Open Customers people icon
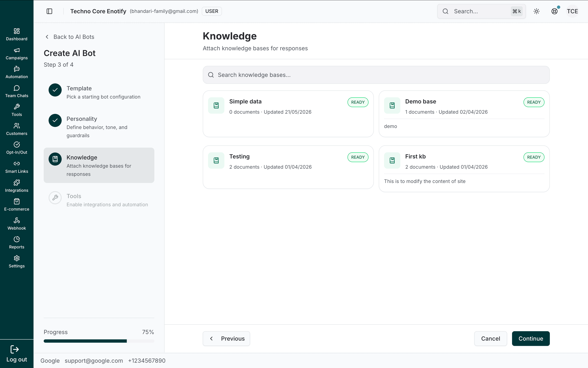Viewport: 588px width, 368px height. 17,126
